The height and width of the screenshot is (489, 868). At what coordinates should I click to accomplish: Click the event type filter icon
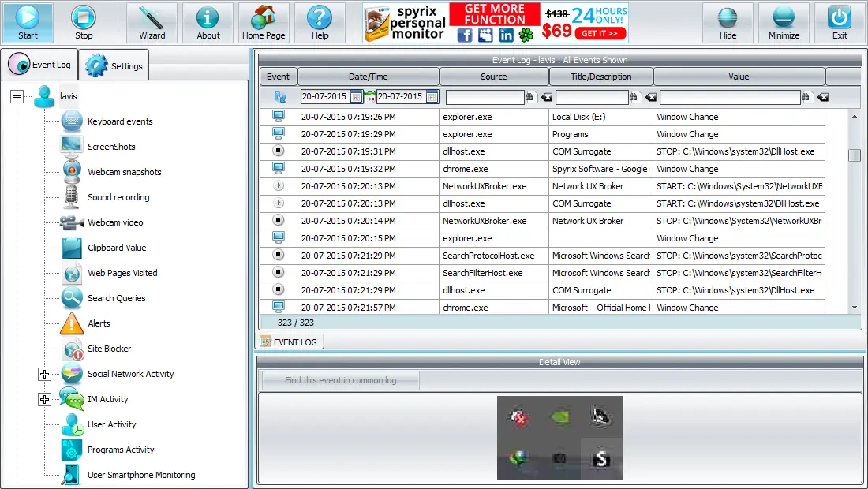tap(280, 97)
